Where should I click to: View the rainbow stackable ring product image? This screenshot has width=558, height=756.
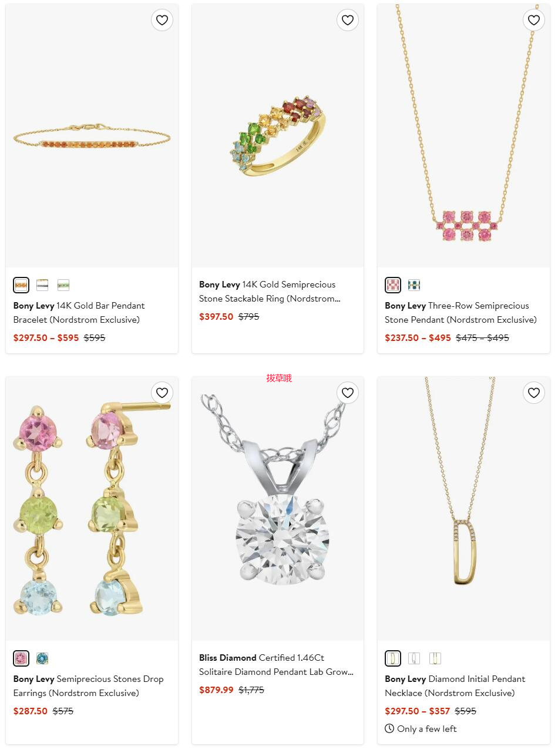(x=278, y=136)
